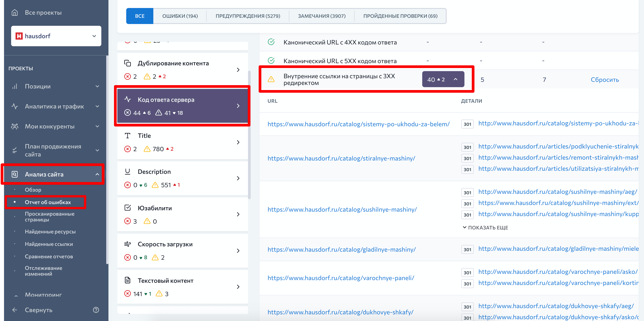Open dukhovye-shkafy catalog URL link
The image size is (644, 321).
340,312
